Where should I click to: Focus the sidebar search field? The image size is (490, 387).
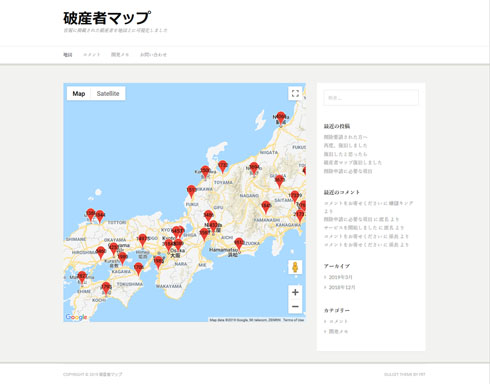(371, 98)
